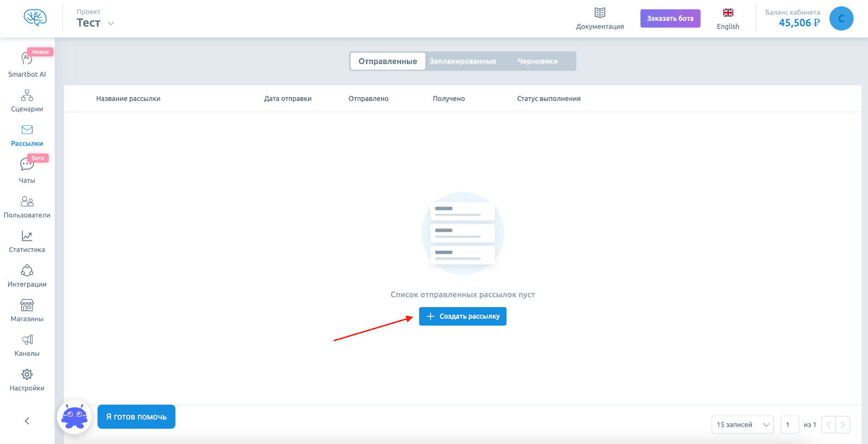This screenshot has height=444, width=868.
Task: Open the Магазины store icon
Action: click(27, 305)
